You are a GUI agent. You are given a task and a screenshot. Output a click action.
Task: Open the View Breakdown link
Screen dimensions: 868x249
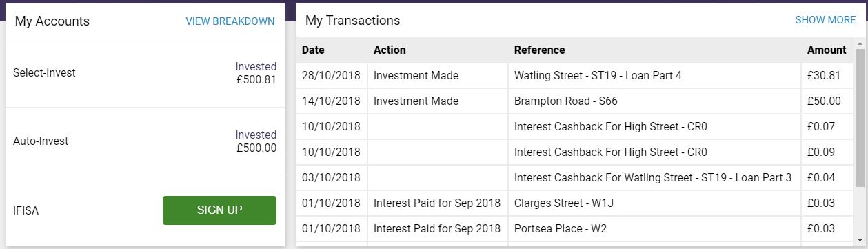click(x=230, y=21)
